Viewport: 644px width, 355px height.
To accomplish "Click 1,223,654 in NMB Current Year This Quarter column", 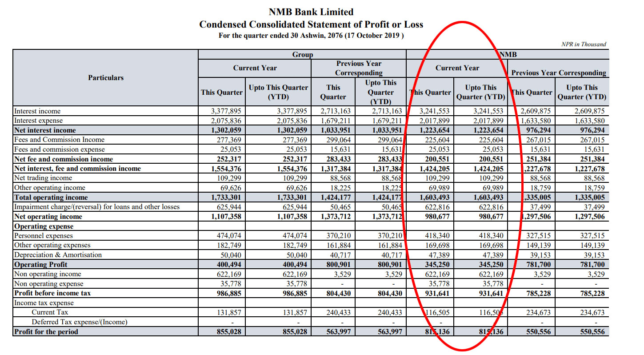I will [x=434, y=130].
